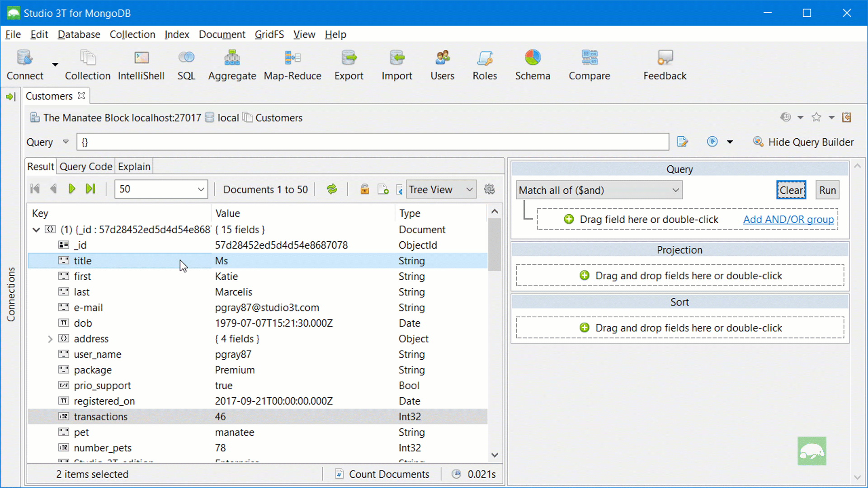Click the Connect toolbar icon
Viewport: 868px width, 488px height.
click(25, 58)
